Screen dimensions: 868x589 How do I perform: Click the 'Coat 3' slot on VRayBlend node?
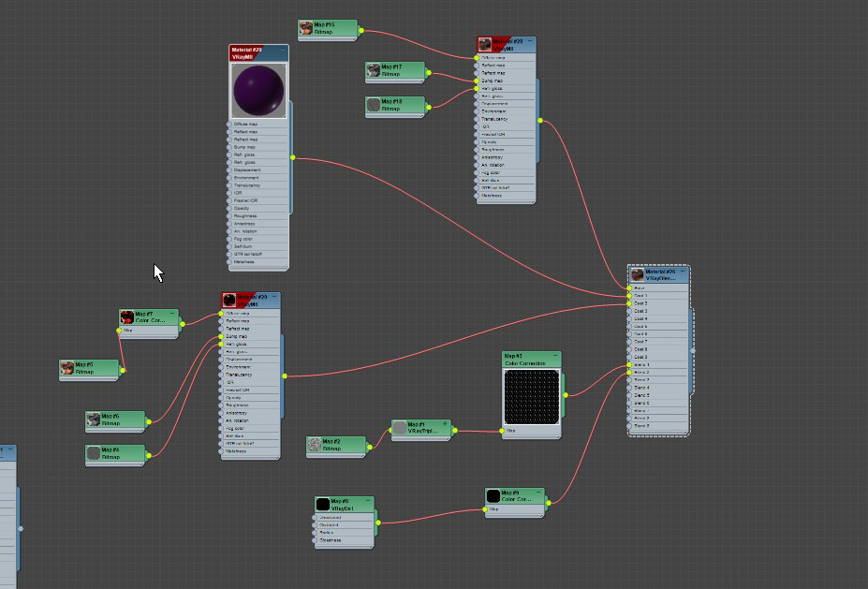pos(659,311)
